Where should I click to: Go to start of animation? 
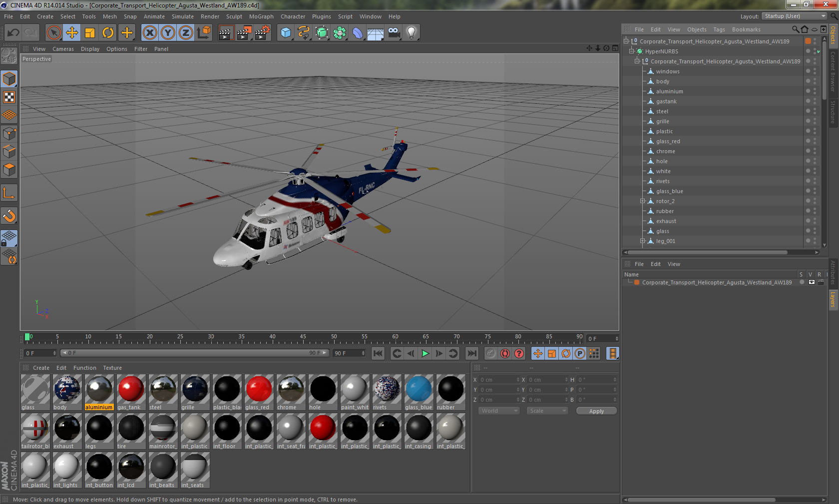click(378, 353)
